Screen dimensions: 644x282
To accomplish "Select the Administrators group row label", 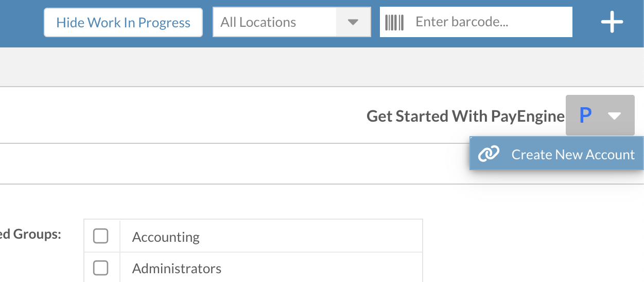I will 177,269.
